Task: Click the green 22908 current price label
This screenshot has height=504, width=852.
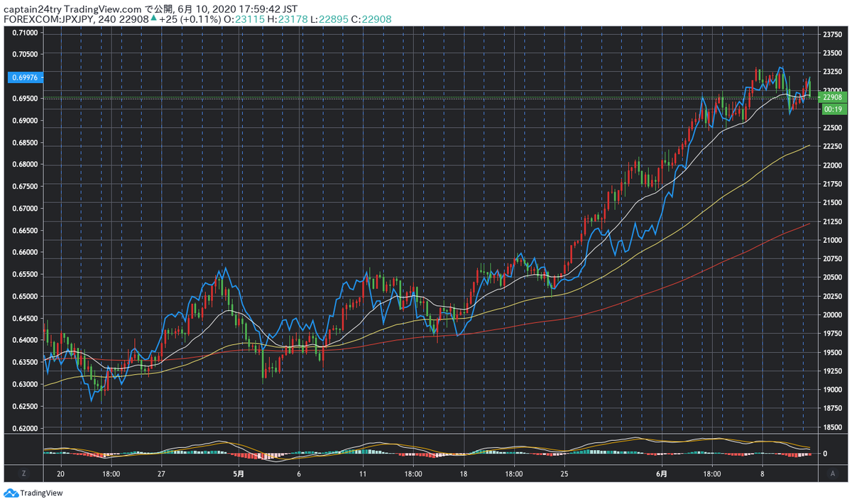Action: pos(832,97)
